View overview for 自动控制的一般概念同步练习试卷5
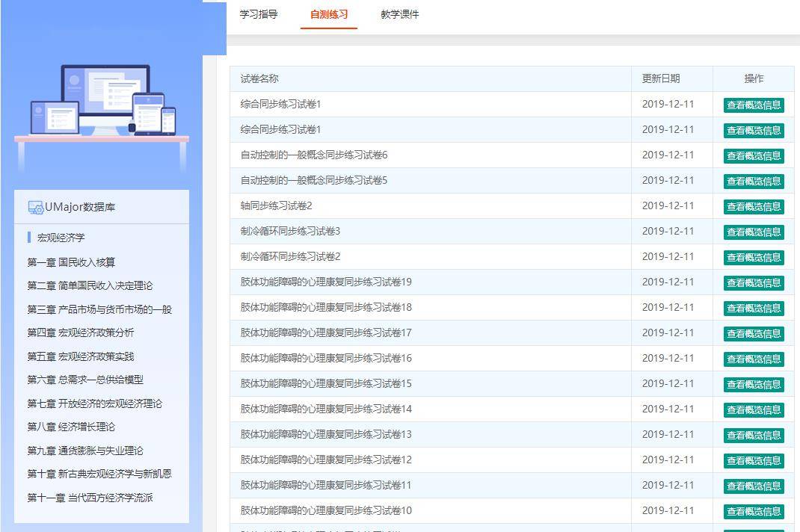This screenshot has height=532, width=800. coord(754,182)
